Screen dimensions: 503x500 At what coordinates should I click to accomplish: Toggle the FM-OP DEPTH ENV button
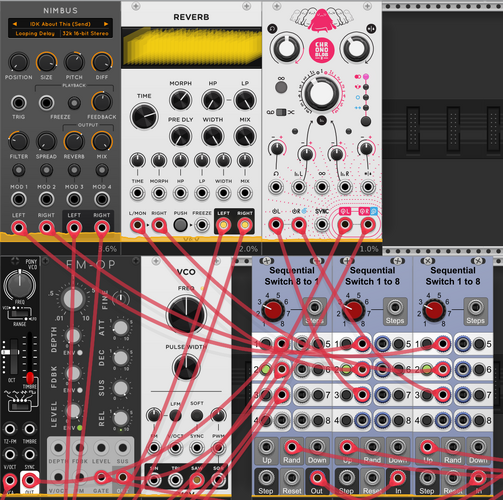coord(80,352)
